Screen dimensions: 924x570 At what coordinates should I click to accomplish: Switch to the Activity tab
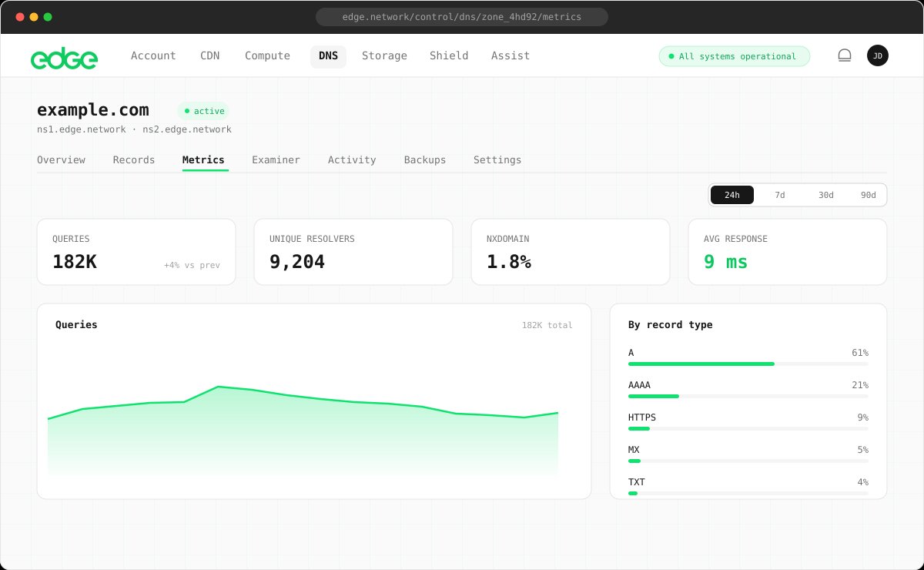click(x=352, y=160)
